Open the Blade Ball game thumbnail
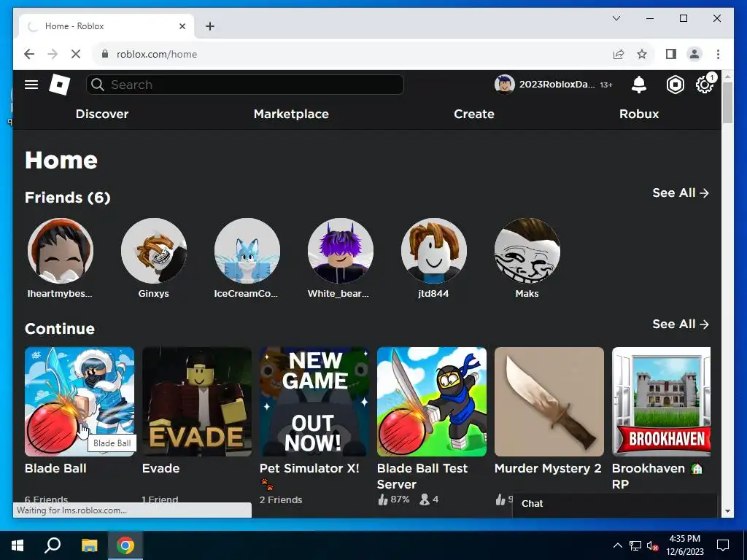 (x=80, y=402)
